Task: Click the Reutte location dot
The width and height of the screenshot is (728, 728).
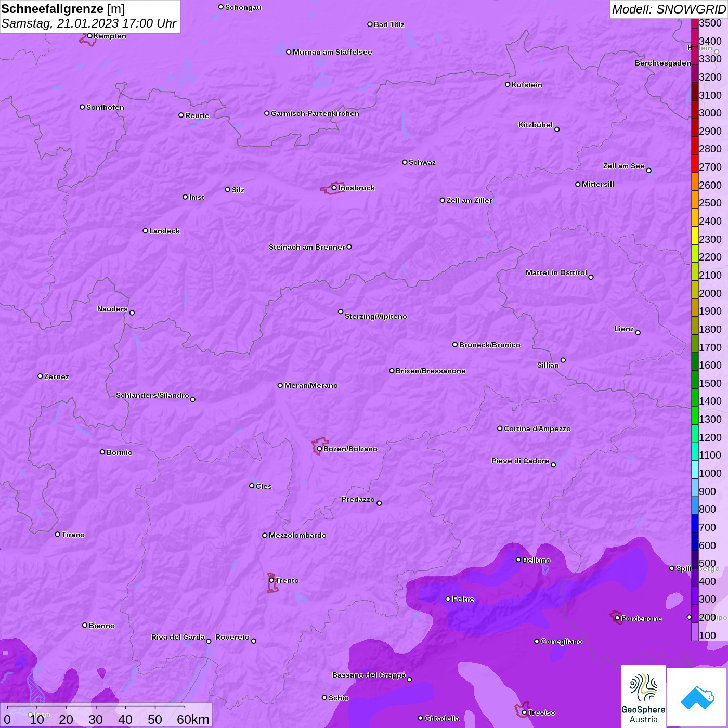Action: [x=181, y=115]
